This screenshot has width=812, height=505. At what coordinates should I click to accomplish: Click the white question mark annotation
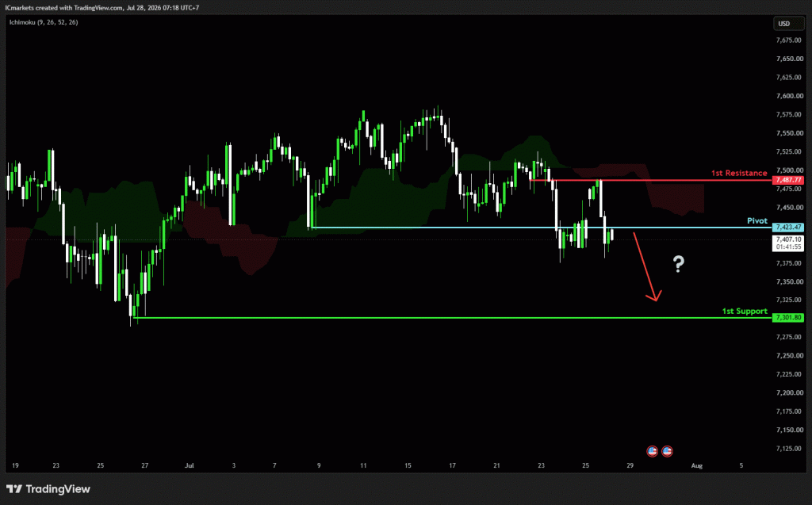(x=679, y=264)
